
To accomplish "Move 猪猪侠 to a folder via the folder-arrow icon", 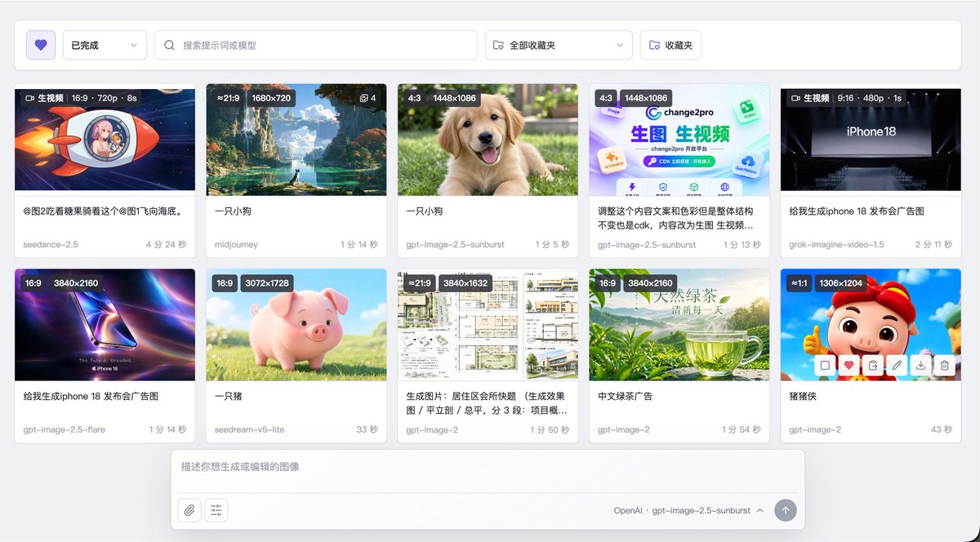I will (x=873, y=366).
